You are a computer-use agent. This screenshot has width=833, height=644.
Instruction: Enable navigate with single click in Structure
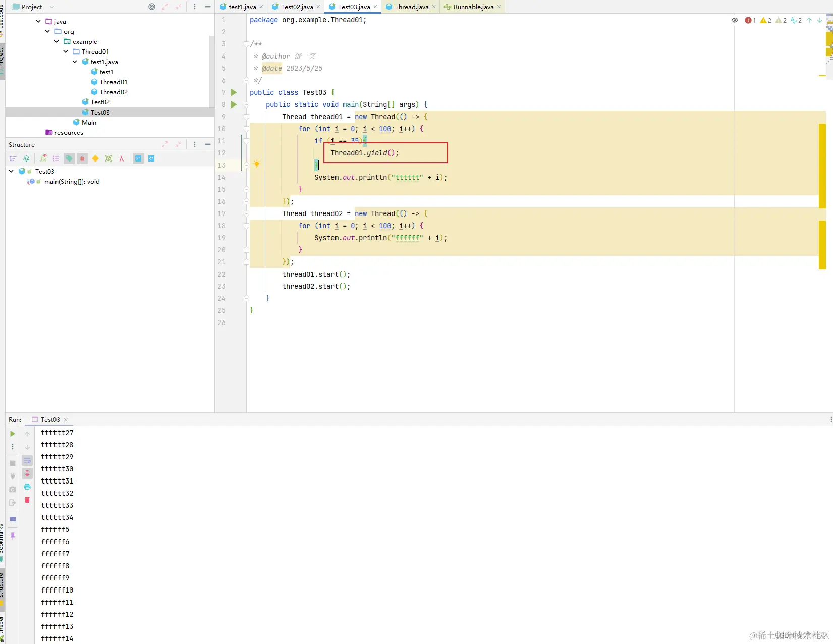pyautogui.click(x=138, y=158)
